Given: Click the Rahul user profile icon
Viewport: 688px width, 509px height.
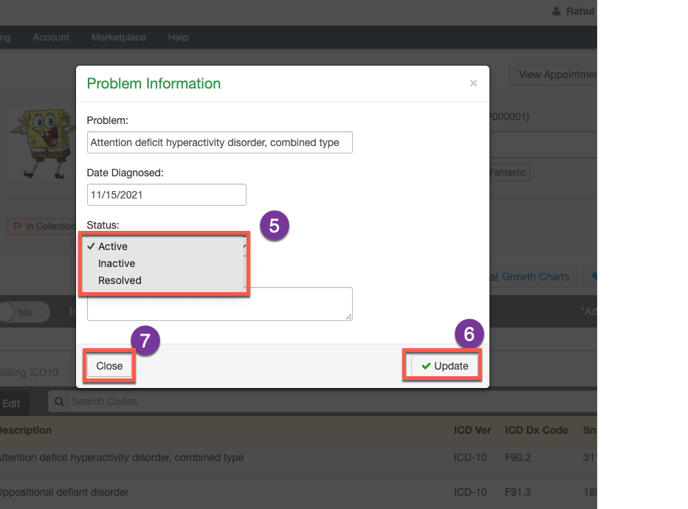Looking at the screenshot, I should click(x=556, y=12).
